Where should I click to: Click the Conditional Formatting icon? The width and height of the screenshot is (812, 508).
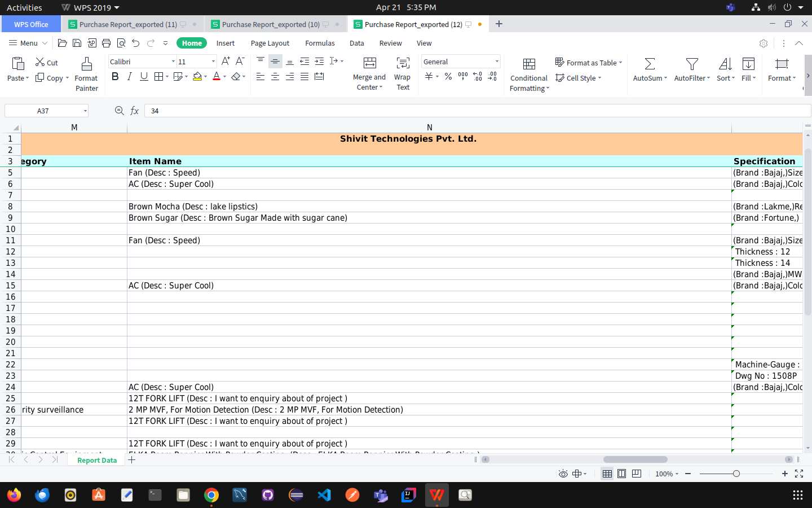click(x=529, y=64)
